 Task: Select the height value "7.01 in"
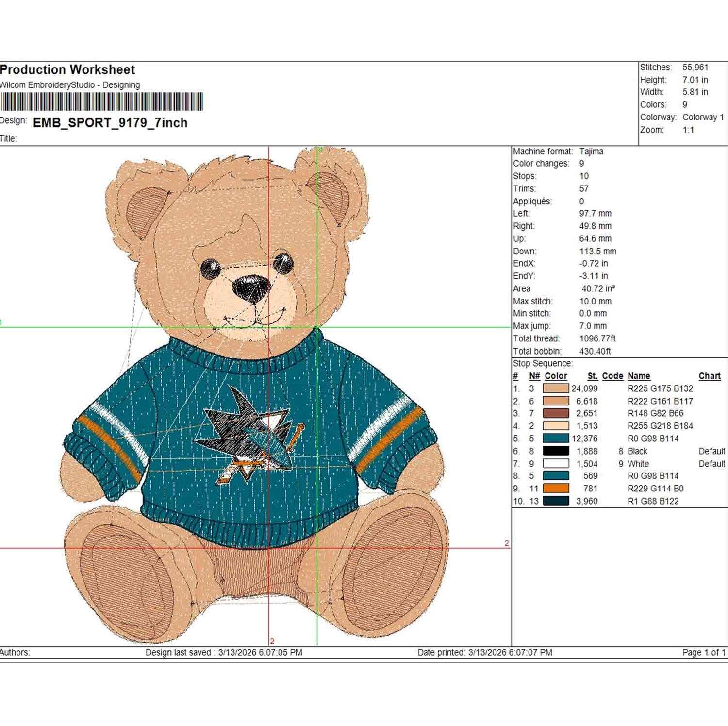695,80
